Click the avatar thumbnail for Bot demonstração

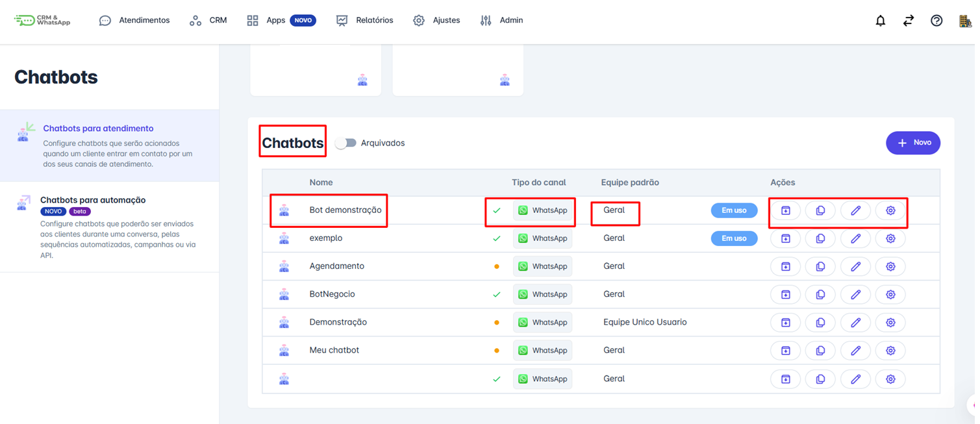point(284,210)
